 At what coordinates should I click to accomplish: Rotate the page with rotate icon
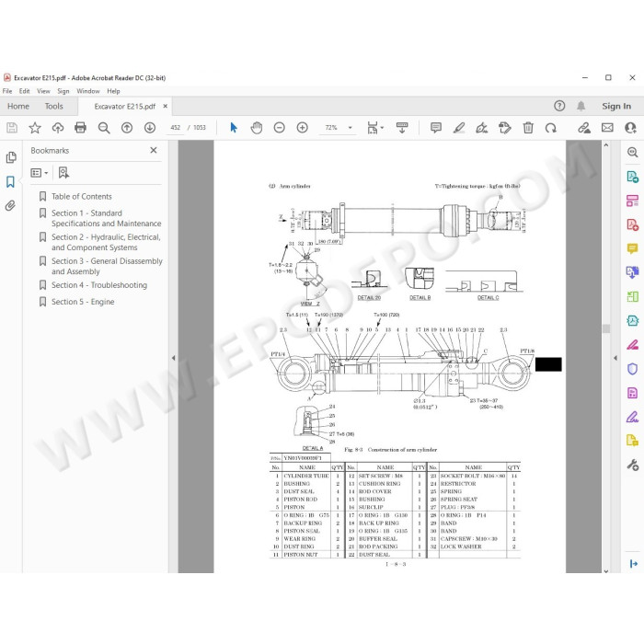click(x=551, y=128)
